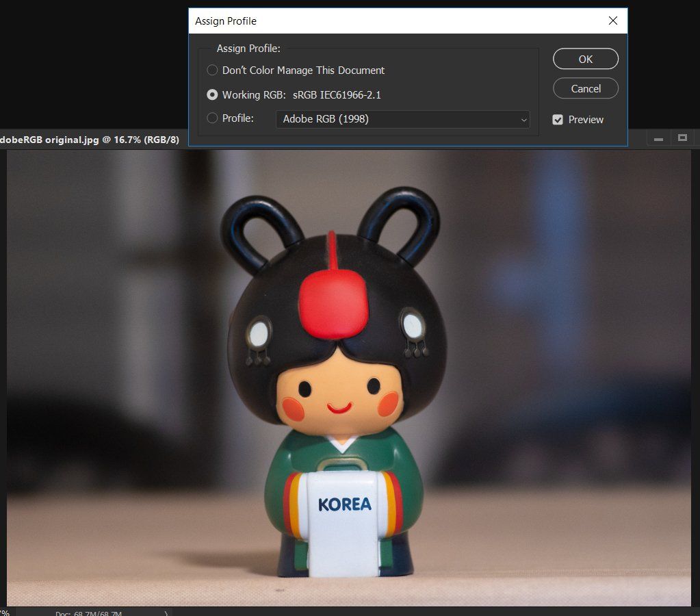
Task: Minimize the document window
Action: 658,139
